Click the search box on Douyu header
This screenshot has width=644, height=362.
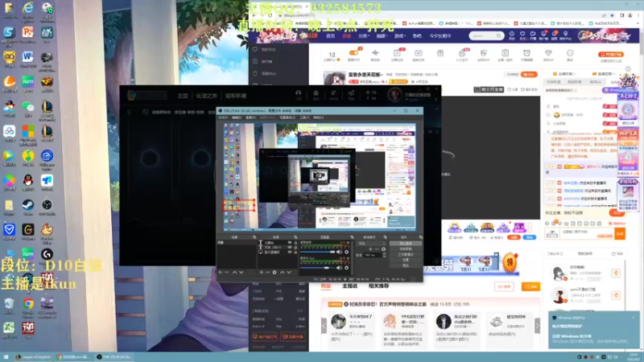click(x=486, y=35)
